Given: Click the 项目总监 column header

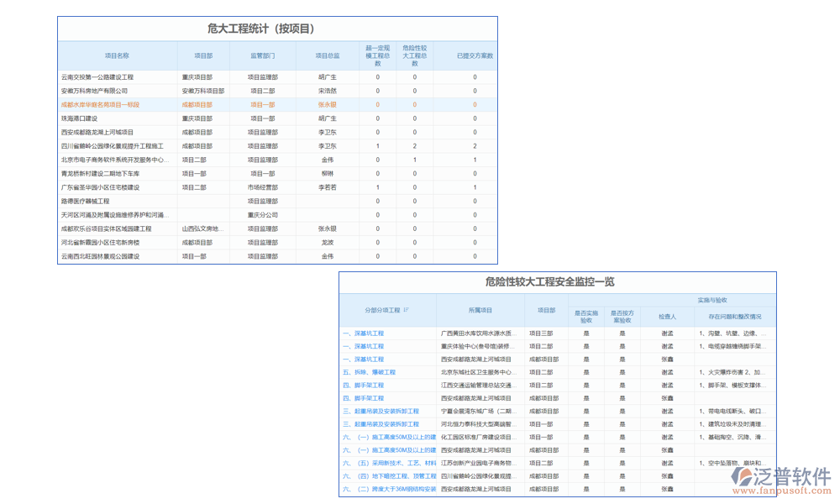Looking at the screenshot, I should (325, 55).
